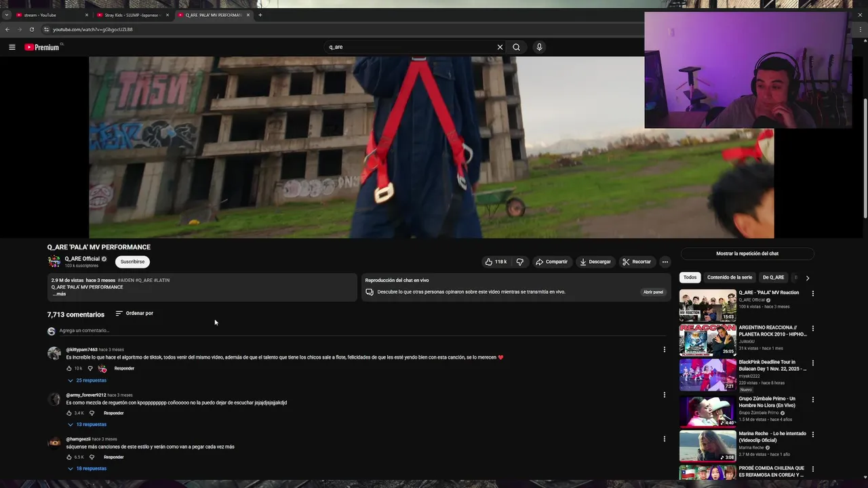Reply to the @hamgeezii comment
868x488 pixels.
tap(113, 457)
